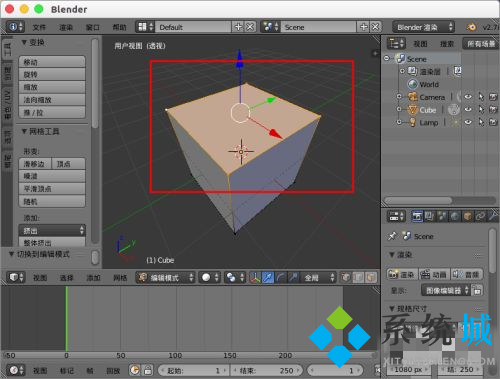Open the 选择 menu in 3D view header

[66, 277]
